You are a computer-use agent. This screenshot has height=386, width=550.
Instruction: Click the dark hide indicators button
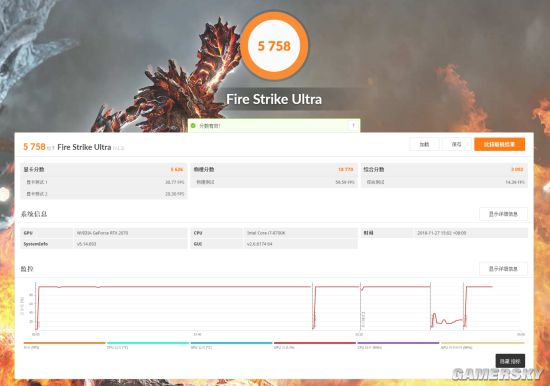(510, 361)
